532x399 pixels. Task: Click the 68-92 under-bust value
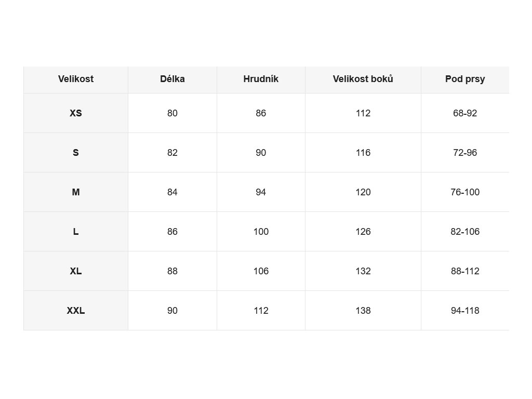coord(465,113)
